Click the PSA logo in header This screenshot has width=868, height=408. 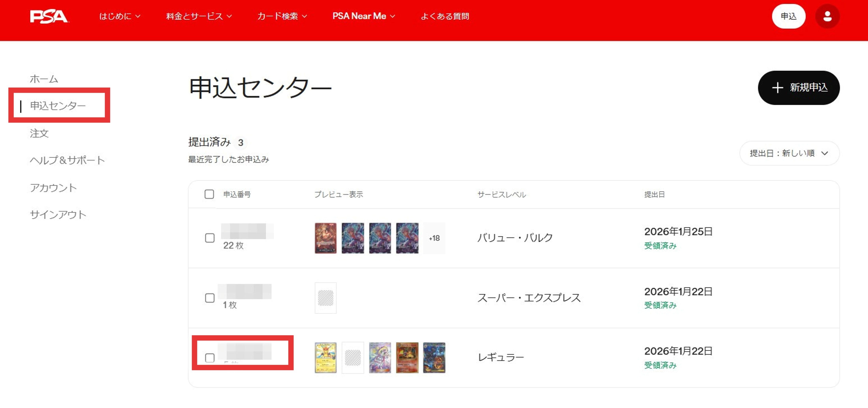[x=49, y=16]
